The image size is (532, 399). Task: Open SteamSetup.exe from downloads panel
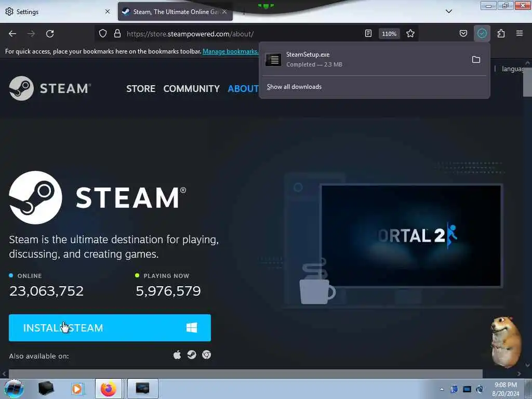click(363, 59)
